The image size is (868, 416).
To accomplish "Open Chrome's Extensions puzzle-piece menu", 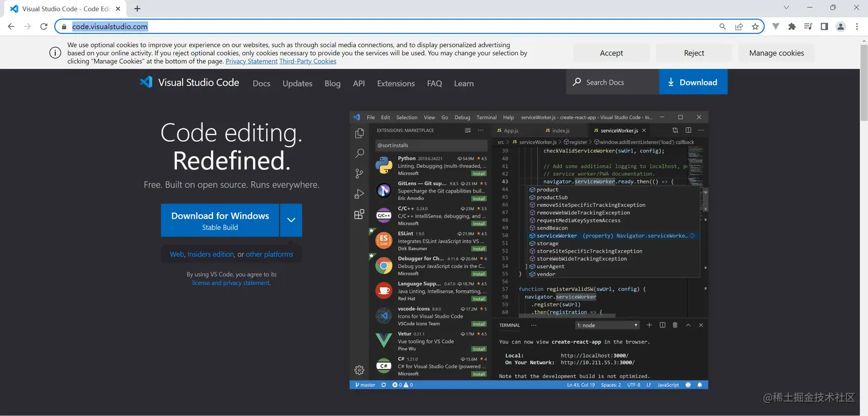I will click(792, 26).
